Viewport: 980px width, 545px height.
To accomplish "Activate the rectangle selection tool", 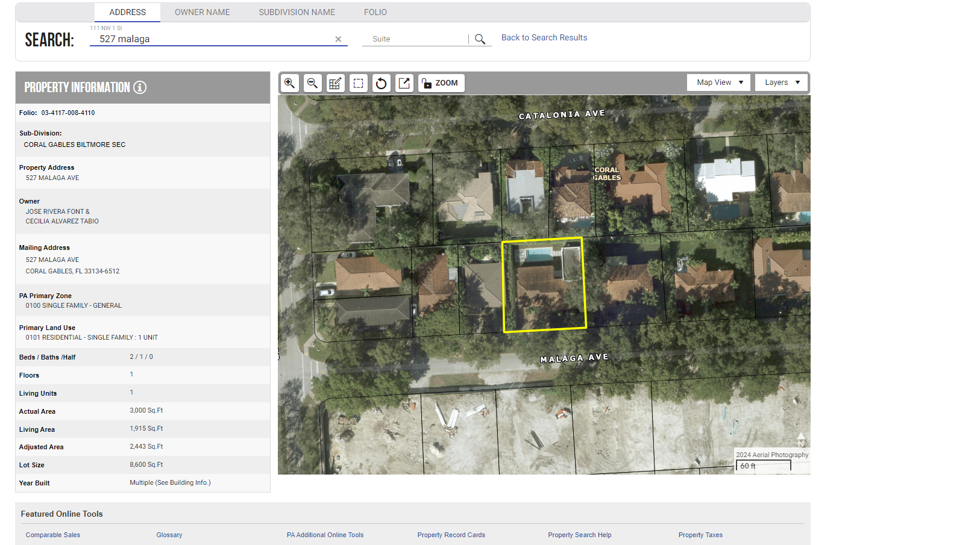I will pos(358,83).
